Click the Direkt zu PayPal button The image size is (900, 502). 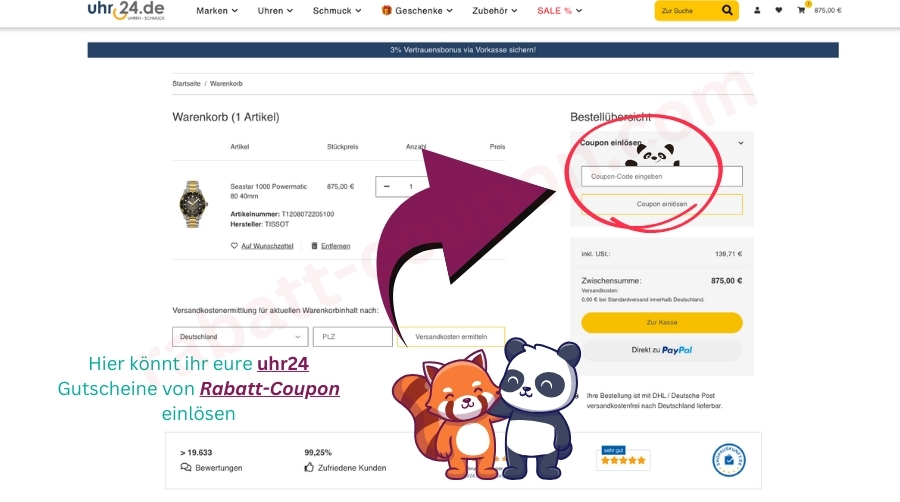coord(662,350)
